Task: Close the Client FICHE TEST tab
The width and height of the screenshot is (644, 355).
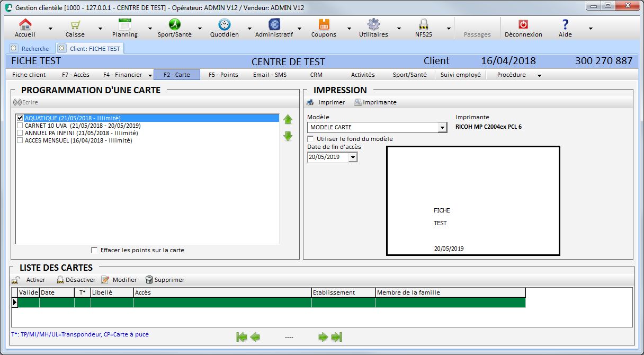Action: (62, 48)
